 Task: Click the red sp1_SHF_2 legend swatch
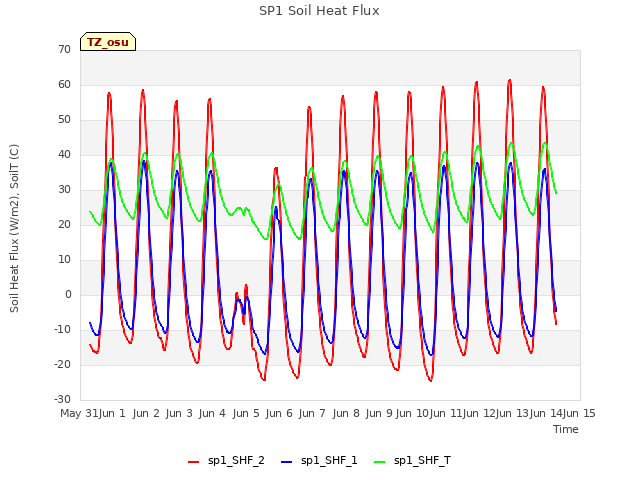193,462
